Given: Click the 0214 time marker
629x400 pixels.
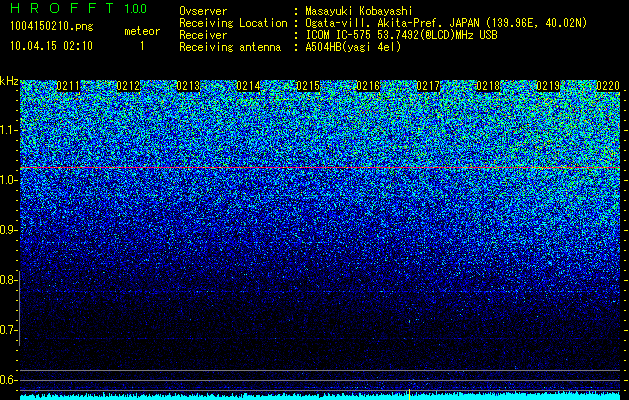Looking at the screenshot, I should [248, 86].
